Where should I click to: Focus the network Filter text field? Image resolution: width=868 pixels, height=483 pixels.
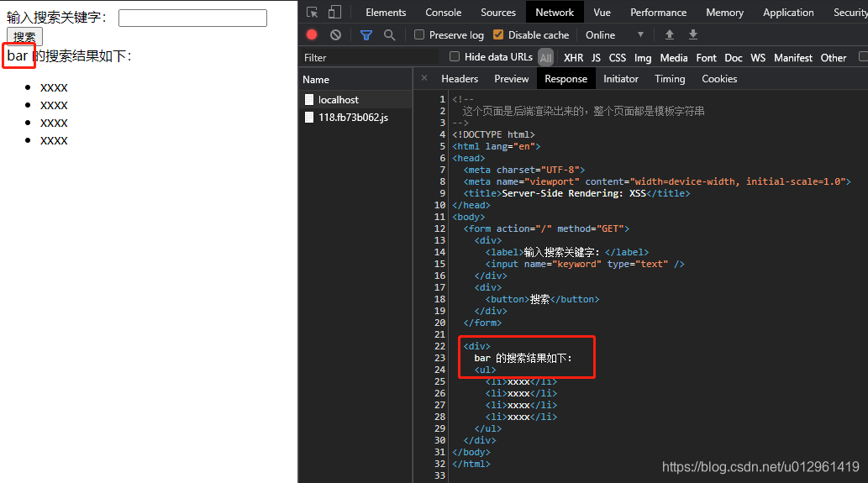370,57
